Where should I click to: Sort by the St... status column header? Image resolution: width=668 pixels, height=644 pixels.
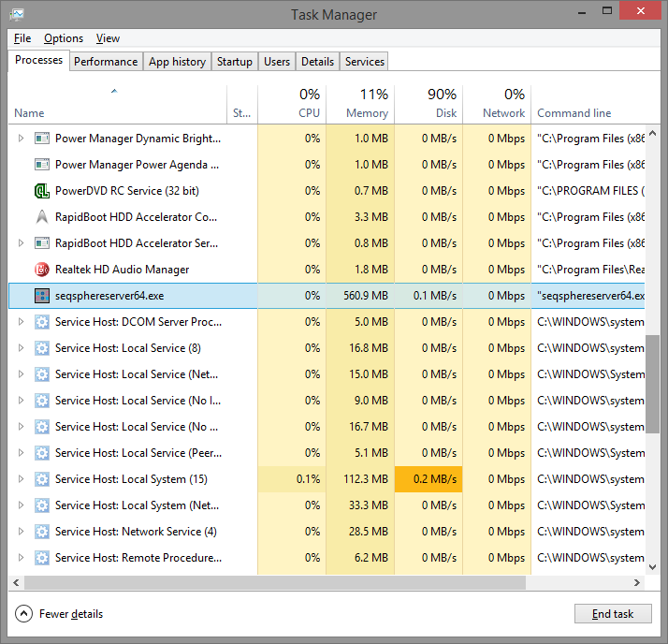[x=242, y=105]
